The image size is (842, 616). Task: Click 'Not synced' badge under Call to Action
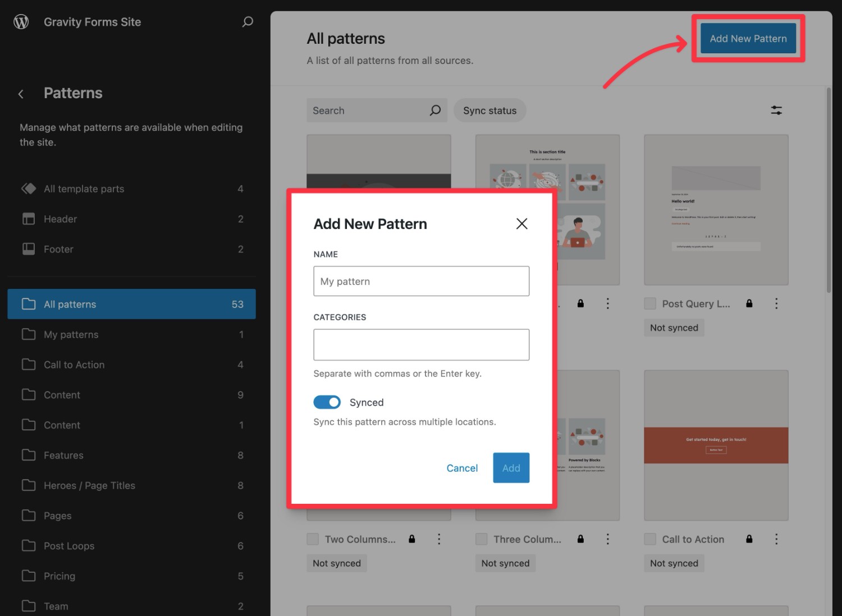[674, 563]
